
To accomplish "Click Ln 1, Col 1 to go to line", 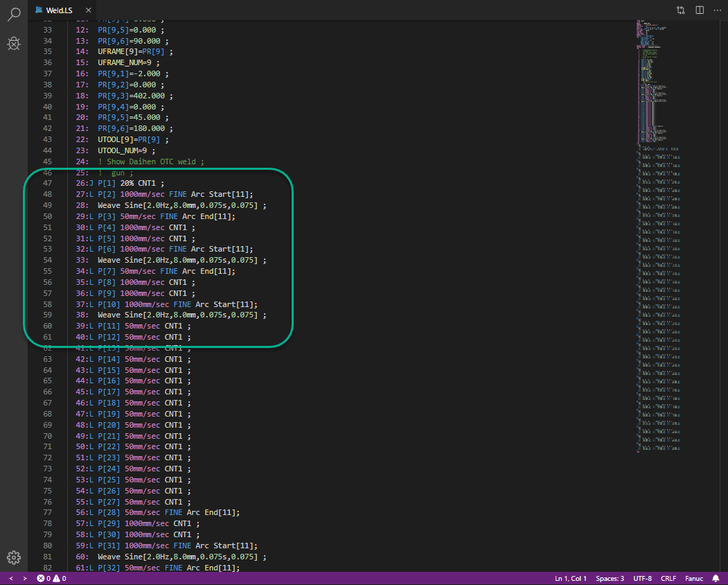I will coord(571,578).
